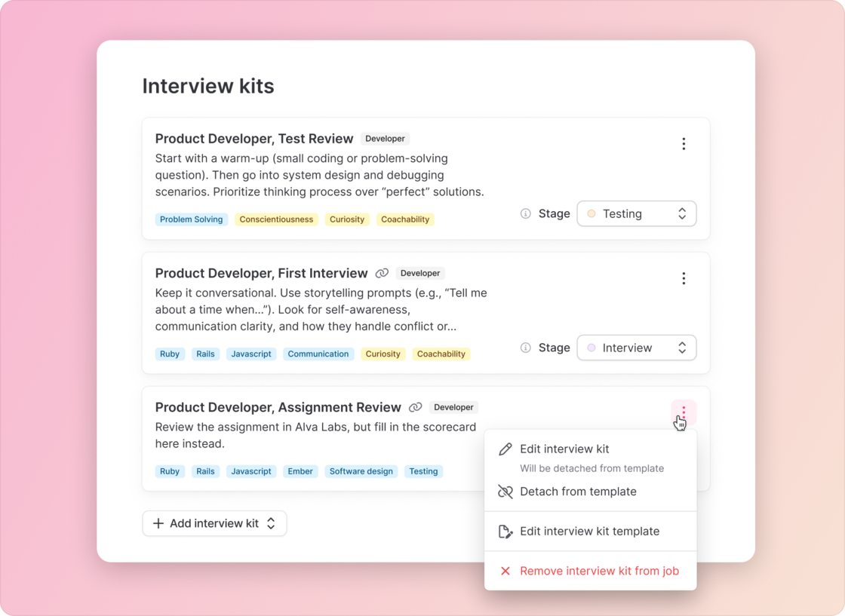Select Edit interview kit template from the menu
This screenshot has height=616, width=845.
(x=589, y=531)
